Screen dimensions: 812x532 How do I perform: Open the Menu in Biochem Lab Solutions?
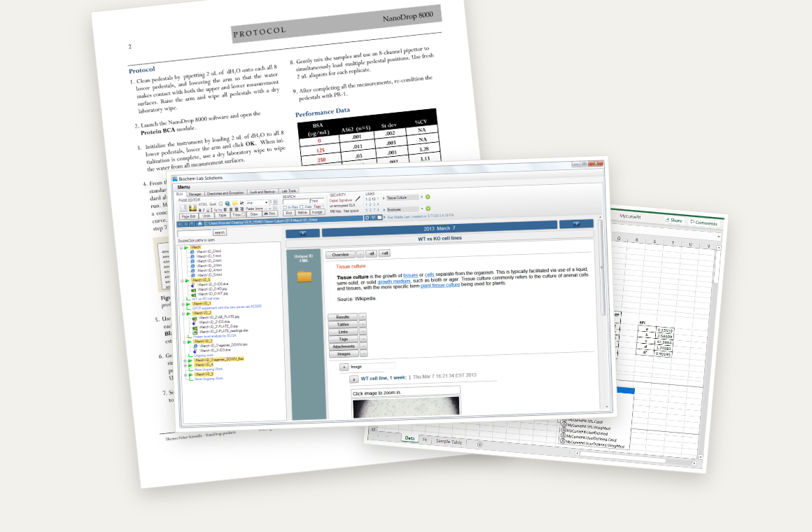click(183, 187)
